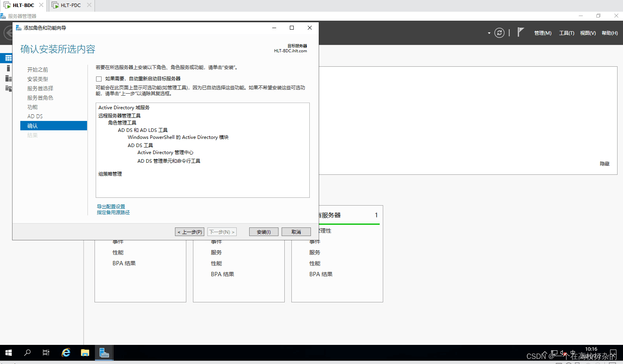Screen dimensions: 623x364
Task: Select the 确认 wizard step
Action: tap(54, 126)
